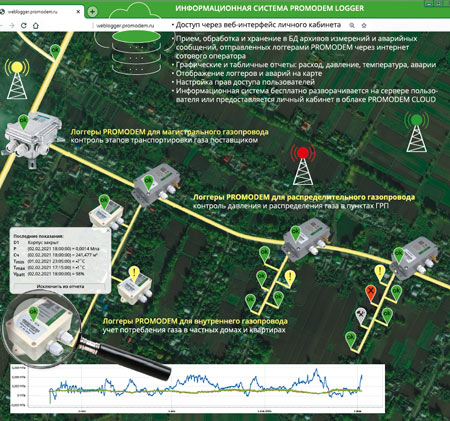Click the green cell tower icon
This screenshot has width=450, height=421.
(416, 132)
